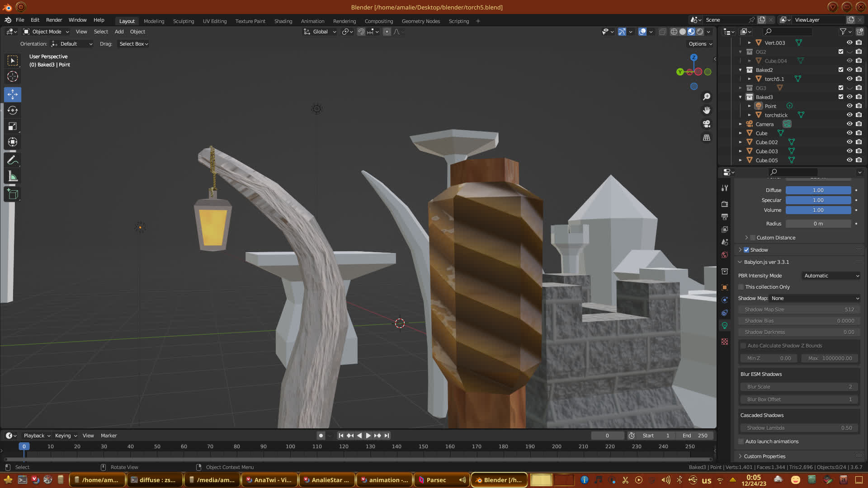Select the Scale tool
The image size is (868, 488).
pos(13,127)
